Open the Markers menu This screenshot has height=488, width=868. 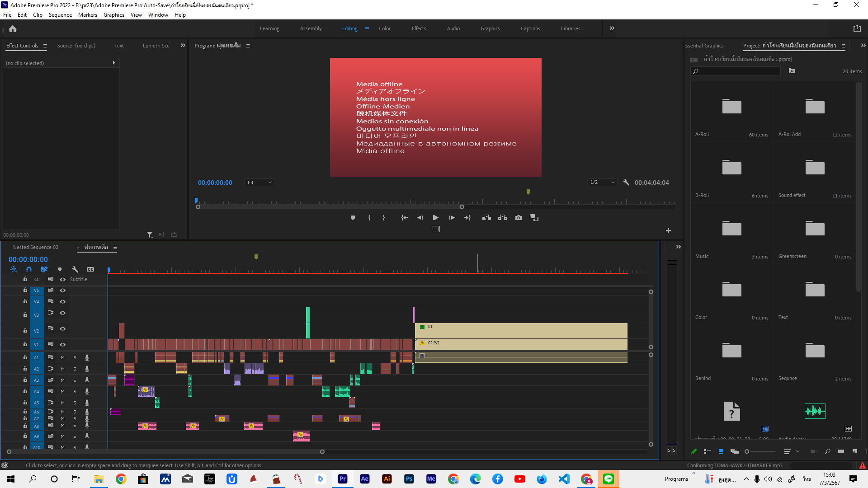(88, 15)
